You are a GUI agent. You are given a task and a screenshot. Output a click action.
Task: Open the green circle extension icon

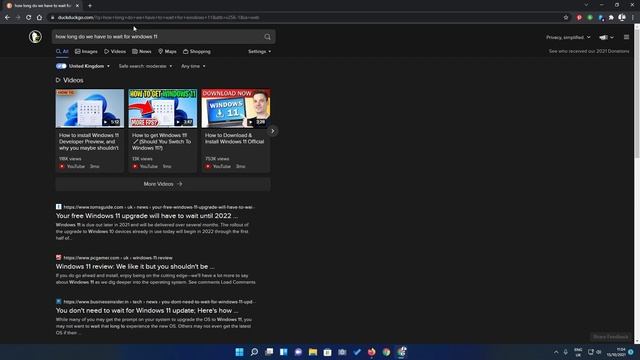coord(590,18)
